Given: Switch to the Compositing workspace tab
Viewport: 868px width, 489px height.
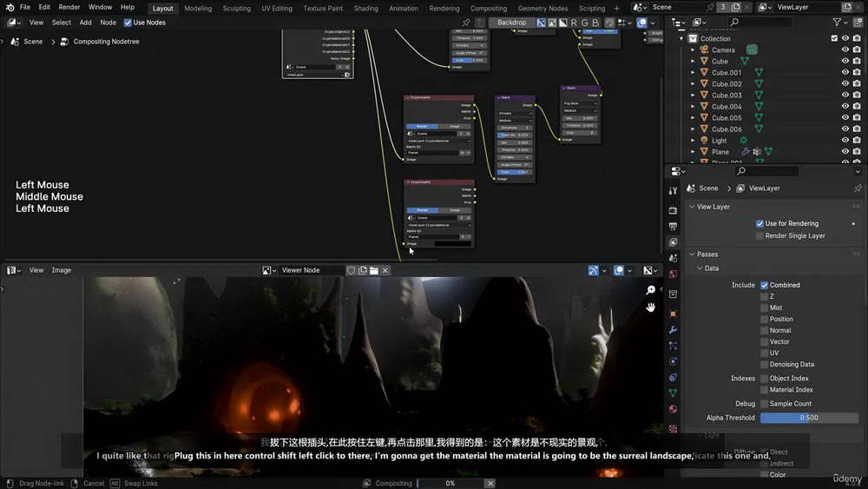Looking at the screenshot, I should coord(488,9).
